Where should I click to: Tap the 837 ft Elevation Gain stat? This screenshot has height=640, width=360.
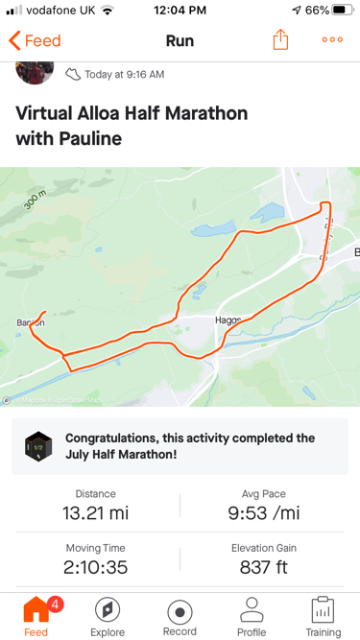coord(264,560)
